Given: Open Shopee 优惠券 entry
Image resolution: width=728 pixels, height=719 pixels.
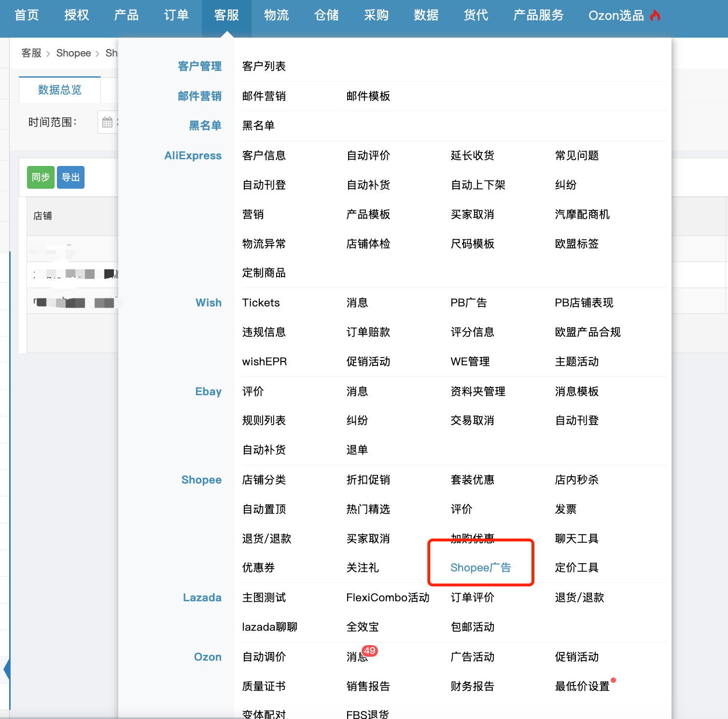Looking at the screenshot, I should click(x=258, y=567).
